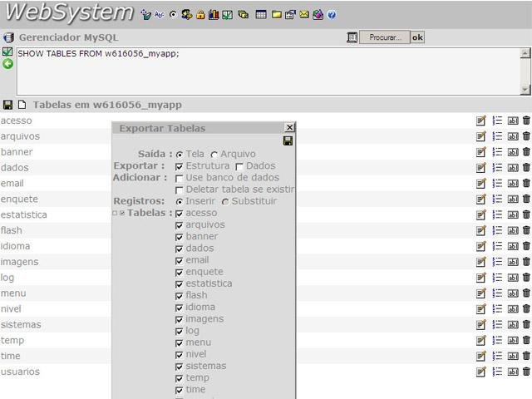Open the yellow folder icon in the toolbar

[277, 15]
